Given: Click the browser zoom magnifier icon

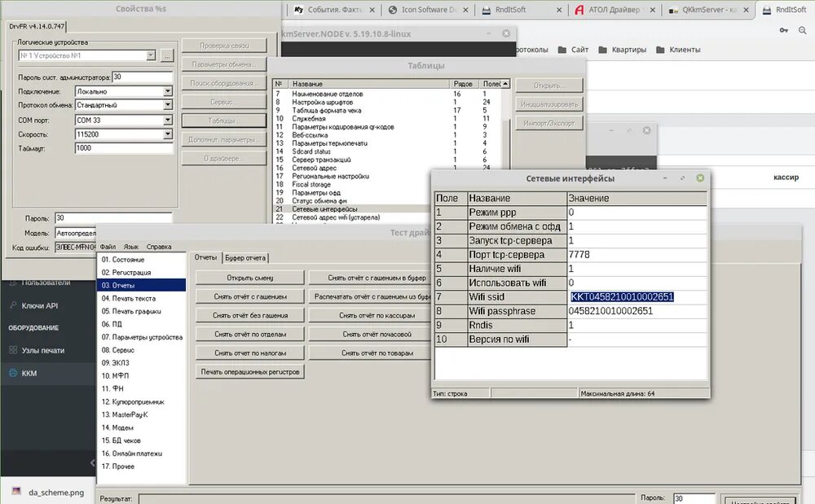Looking at the screenshot, I should point(803,31).
